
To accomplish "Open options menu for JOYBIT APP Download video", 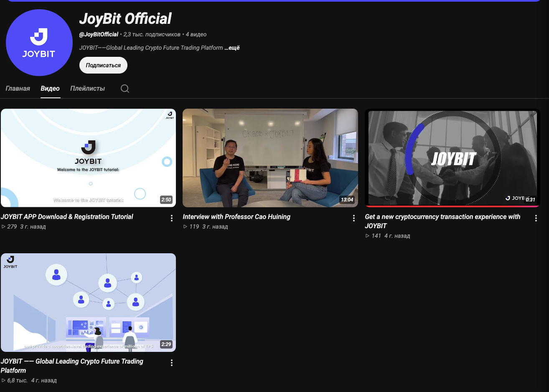I will click(x=172, y=218).
